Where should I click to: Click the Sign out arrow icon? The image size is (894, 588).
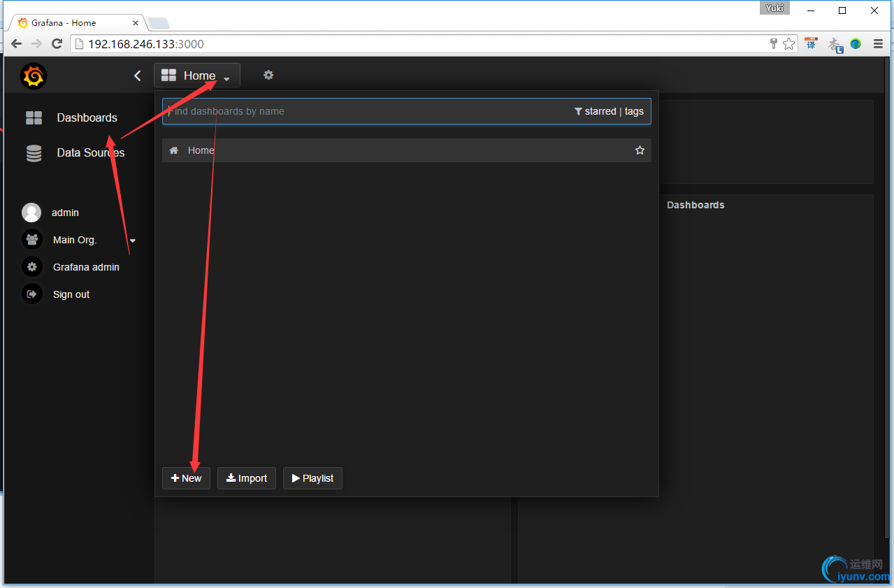31,294
